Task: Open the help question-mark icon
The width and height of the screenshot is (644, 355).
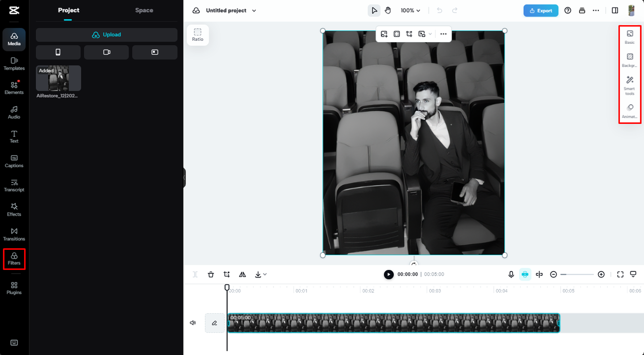Action: 568,11
